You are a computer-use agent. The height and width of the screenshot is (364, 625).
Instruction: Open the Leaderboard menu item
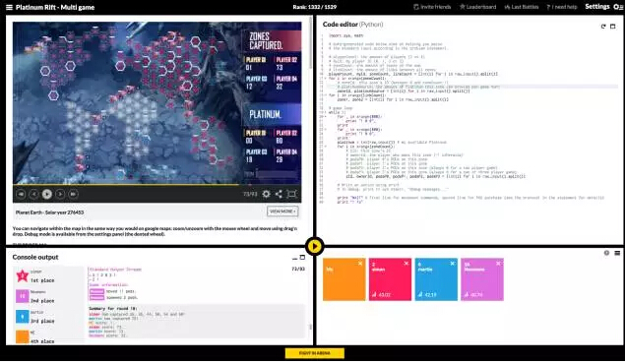point(478,7)
